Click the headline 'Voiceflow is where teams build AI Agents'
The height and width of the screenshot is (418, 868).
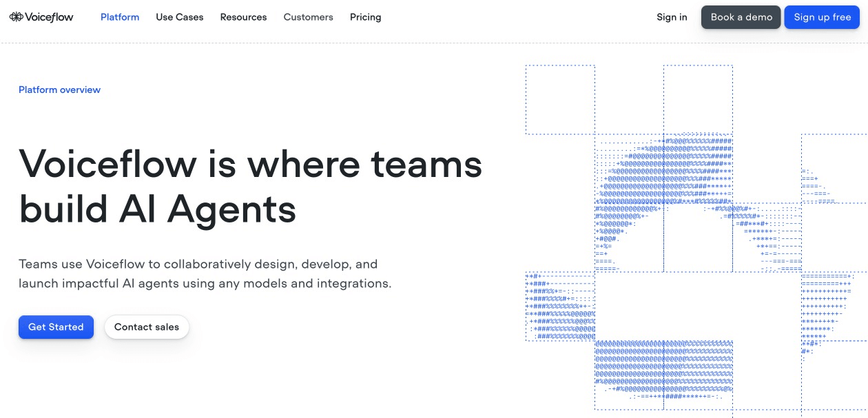click(x=251, y=186)
